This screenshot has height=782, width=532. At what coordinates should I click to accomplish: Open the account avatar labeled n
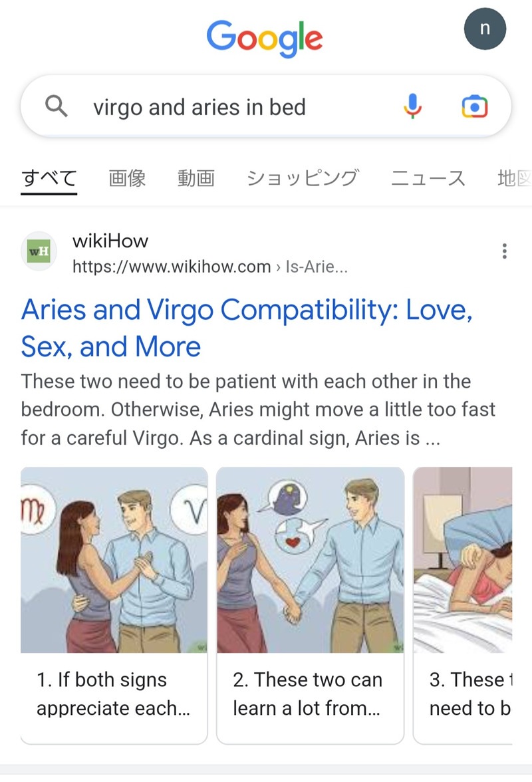click(x=485, y=29)
